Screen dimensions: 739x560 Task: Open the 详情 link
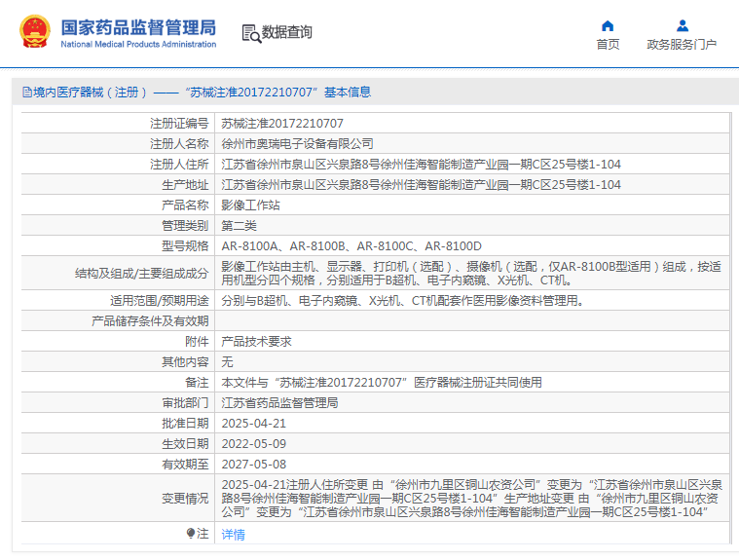[x=234, y=534]
